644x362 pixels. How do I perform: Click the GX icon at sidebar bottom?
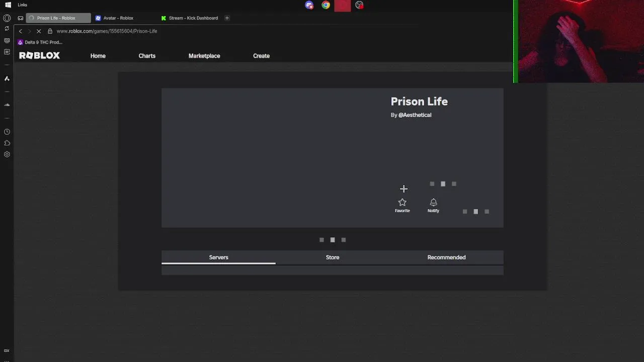(7, 351)
